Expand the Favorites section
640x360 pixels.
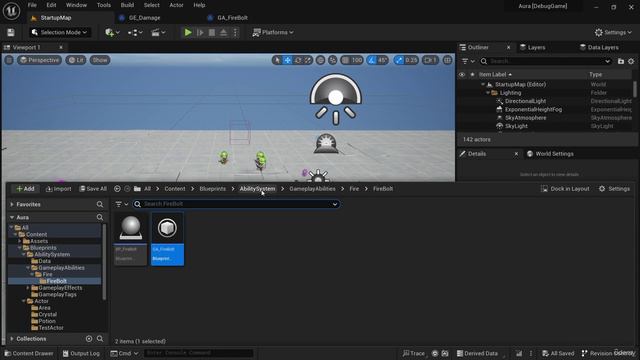pos(12,204)
